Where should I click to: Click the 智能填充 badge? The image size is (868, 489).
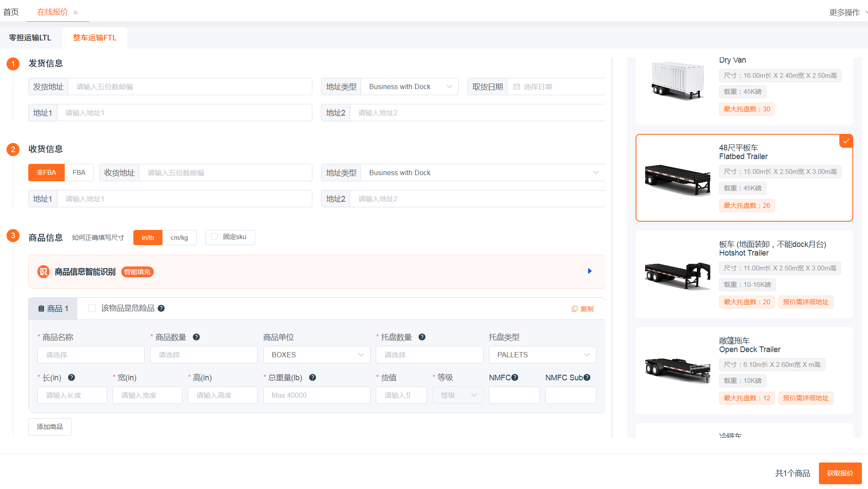click(x=137, y=272)
